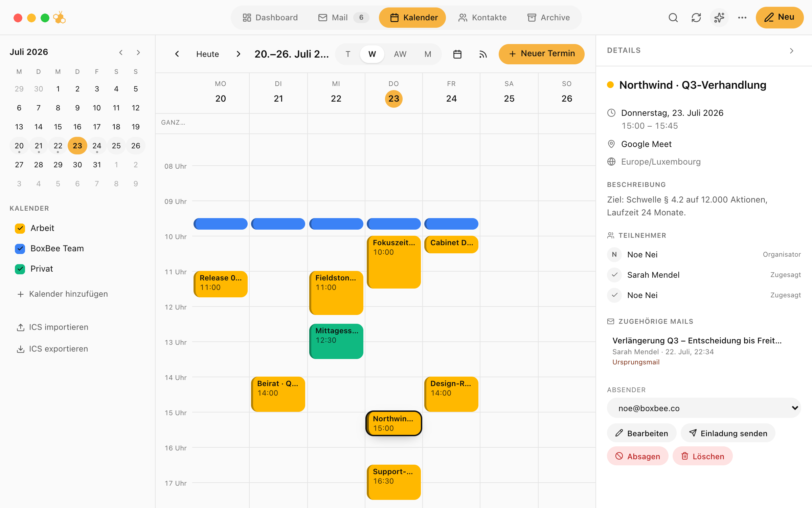
Task: Open the AI sparkles assistant icon
Action: [x=719, y=18]
